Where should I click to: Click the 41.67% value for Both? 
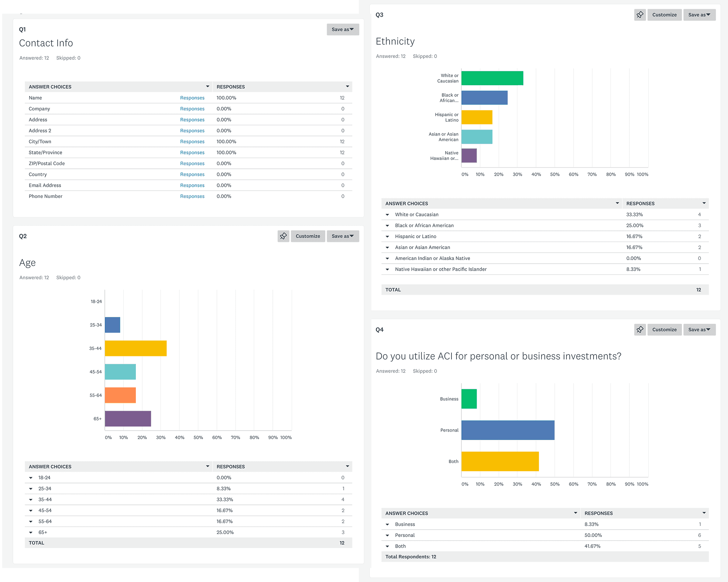593,546
